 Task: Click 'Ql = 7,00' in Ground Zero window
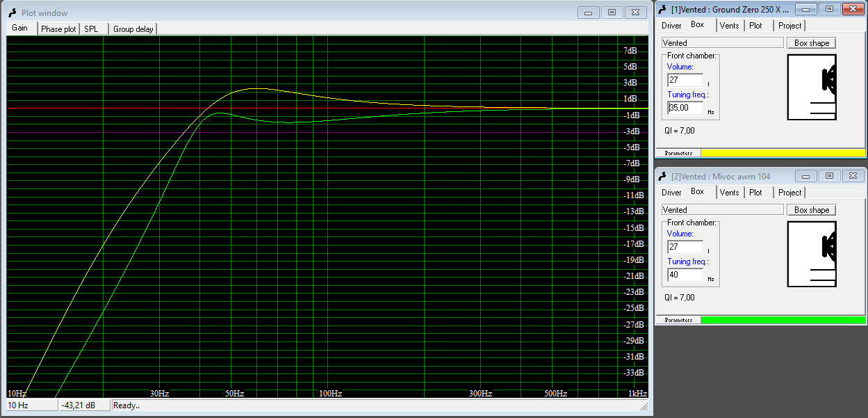coord(680,131)
